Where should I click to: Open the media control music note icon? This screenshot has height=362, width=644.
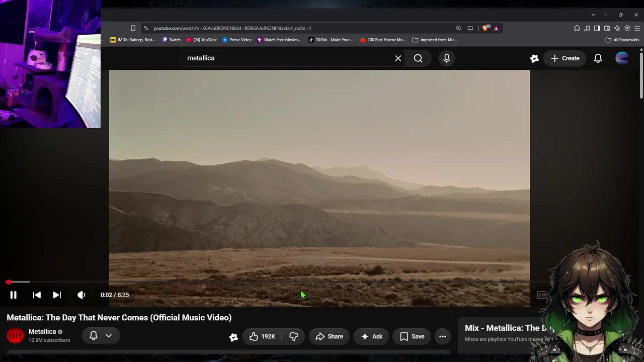click(587, 28)
